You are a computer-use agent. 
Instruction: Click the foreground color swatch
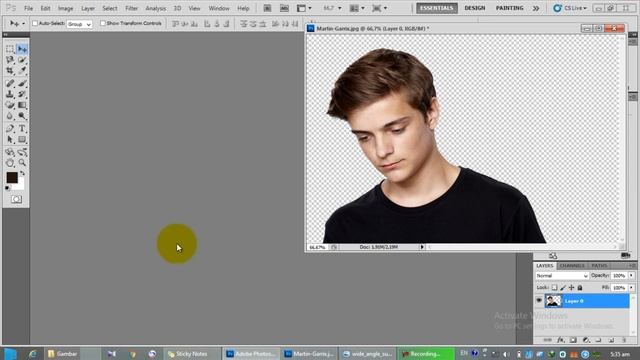coord(11,177)
